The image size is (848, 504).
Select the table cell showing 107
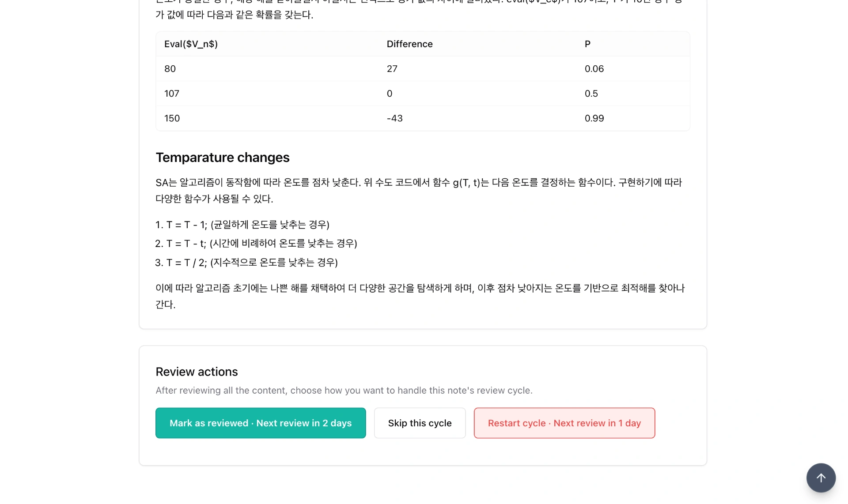tap(172, 94)
